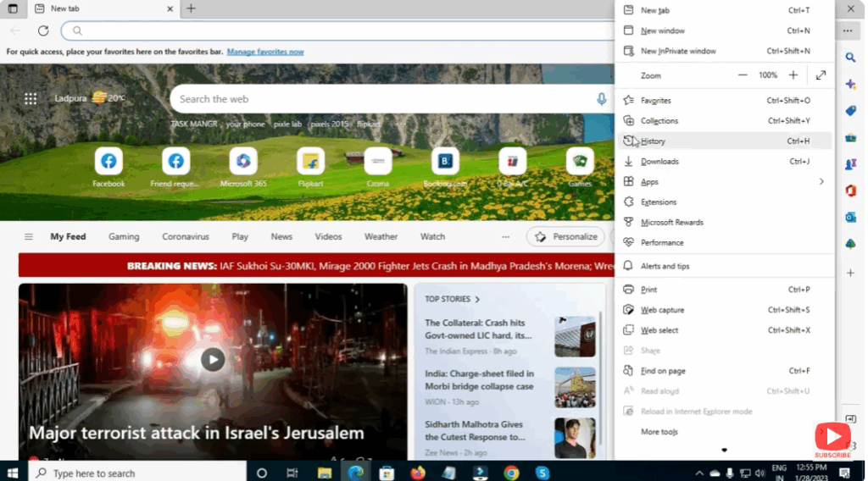Switch to the Weather feed tab

tap(381, 236)
